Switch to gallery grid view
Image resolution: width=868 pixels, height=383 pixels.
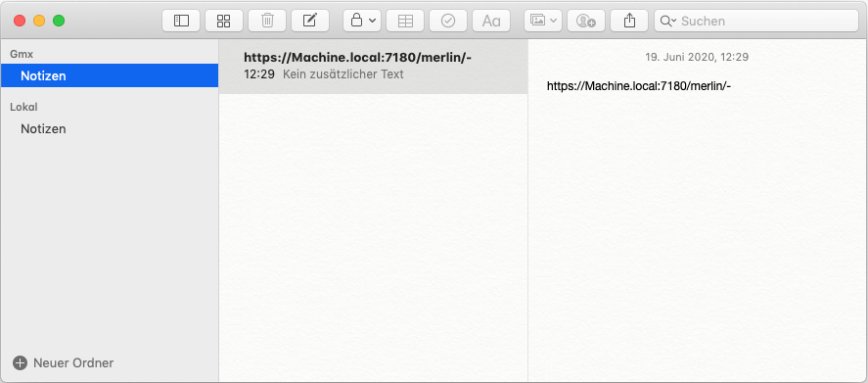click(224, 22)
